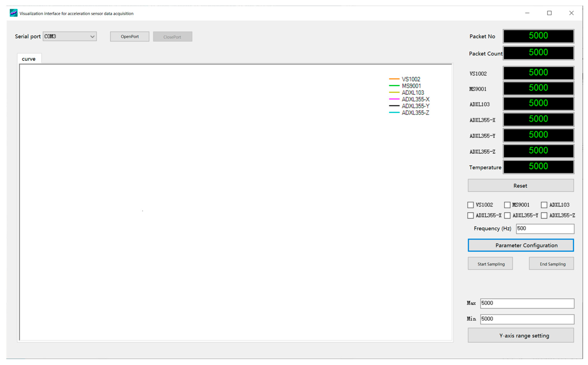
Task: Click the orange VS1002 legend line
Action: click(x=394, y=79)
